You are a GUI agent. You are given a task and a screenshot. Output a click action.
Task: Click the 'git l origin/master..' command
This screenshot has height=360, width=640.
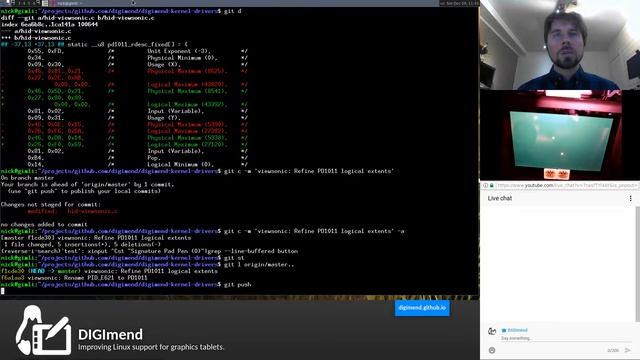pos(259,264)
